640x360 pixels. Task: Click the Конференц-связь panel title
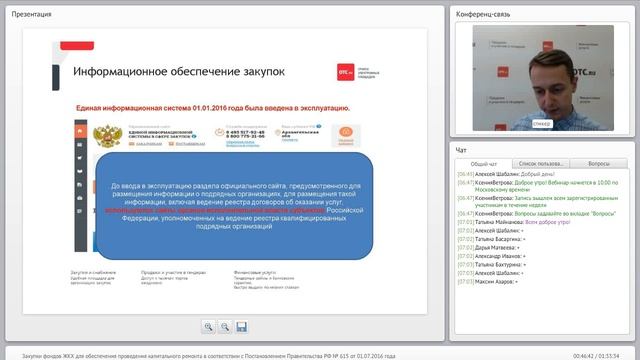click(483, 14)
